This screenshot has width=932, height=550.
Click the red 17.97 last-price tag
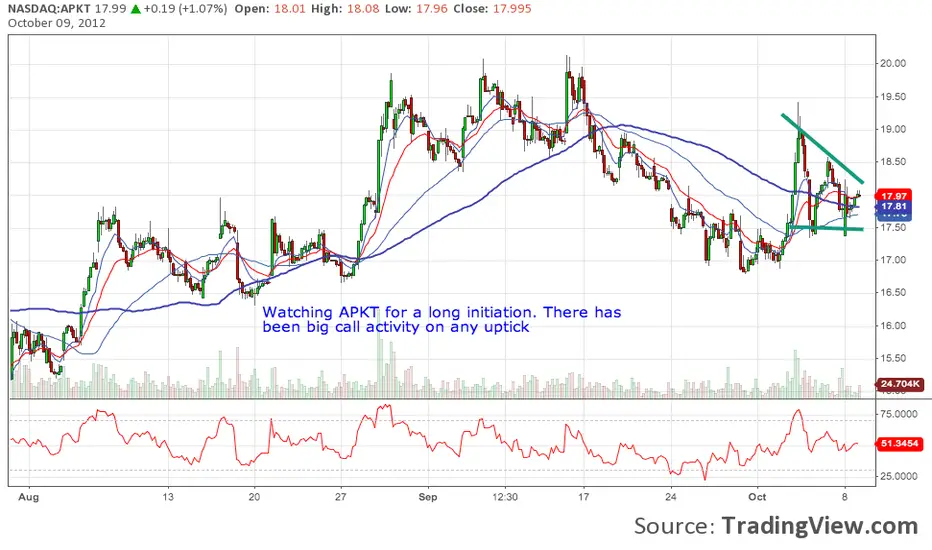tap(893, 196)
